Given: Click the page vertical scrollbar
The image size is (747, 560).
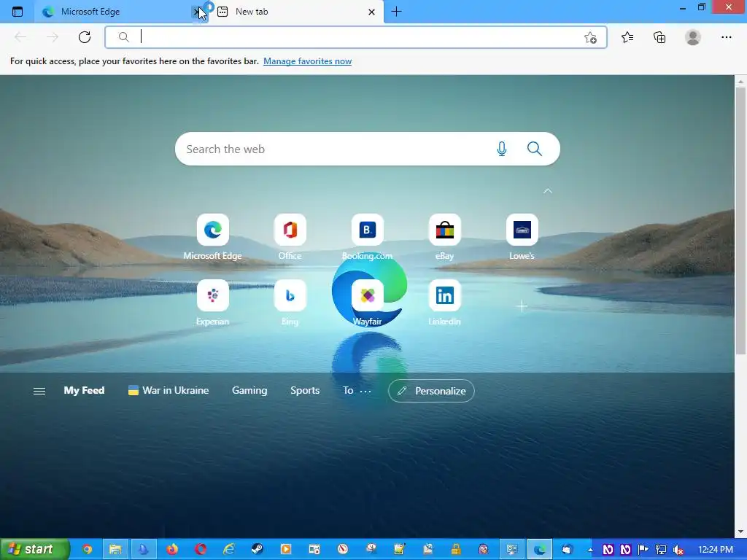Looking at the screenshot, I should (x=740, y=221).
